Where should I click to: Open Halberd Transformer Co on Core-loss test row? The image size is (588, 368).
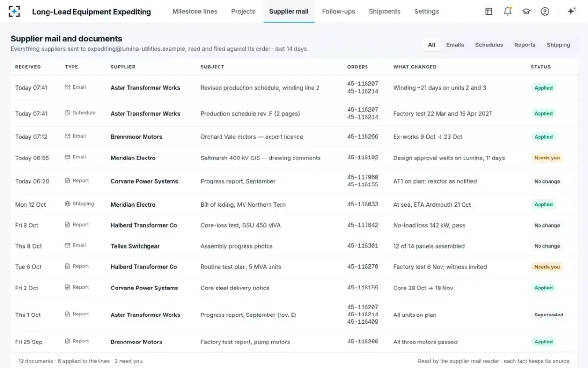(x=144, y=225)
